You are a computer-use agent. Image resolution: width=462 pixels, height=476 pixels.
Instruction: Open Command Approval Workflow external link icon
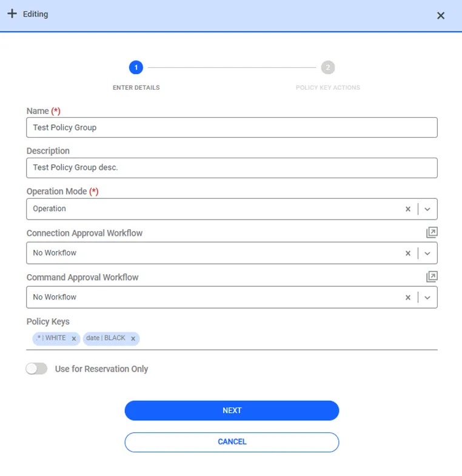[x=432, y=277]
